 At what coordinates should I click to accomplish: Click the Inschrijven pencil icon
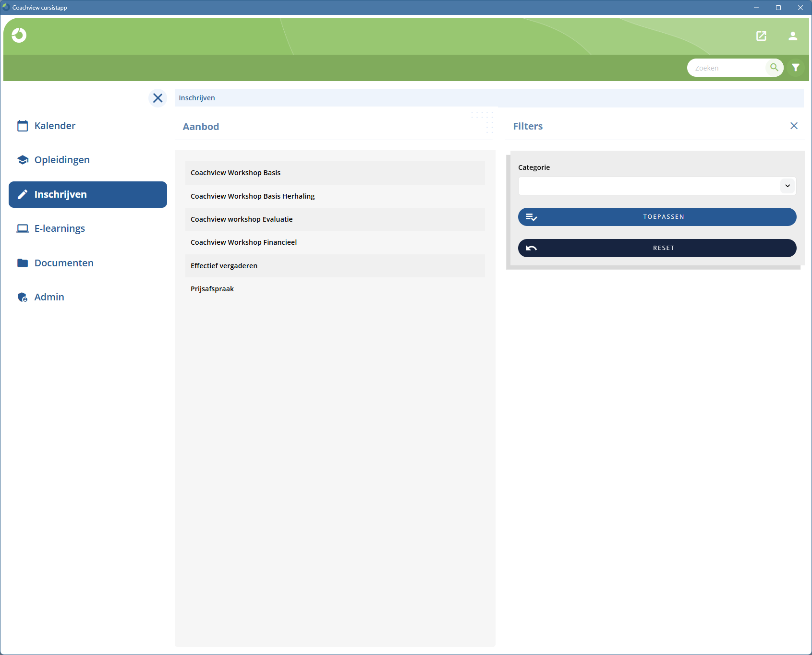pos(23,194)
